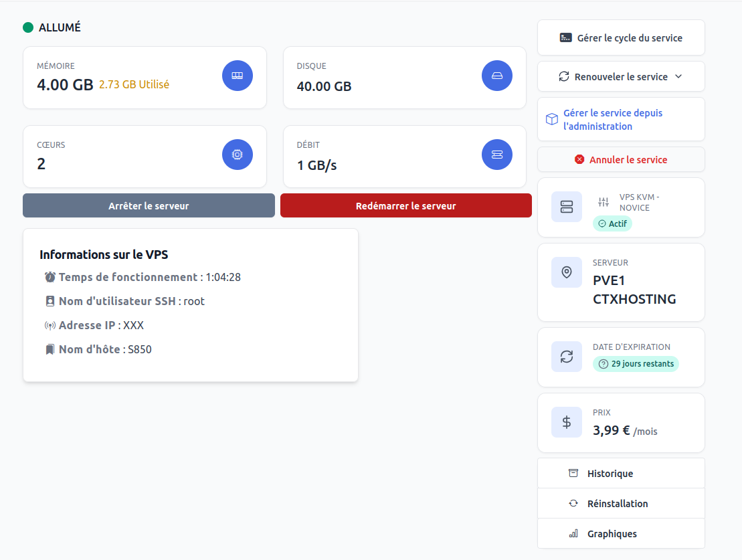Click the 29 jours restants expiration badge
This screenshot has height=560, width=742.
pyautogui.click(x=635, y=363)
